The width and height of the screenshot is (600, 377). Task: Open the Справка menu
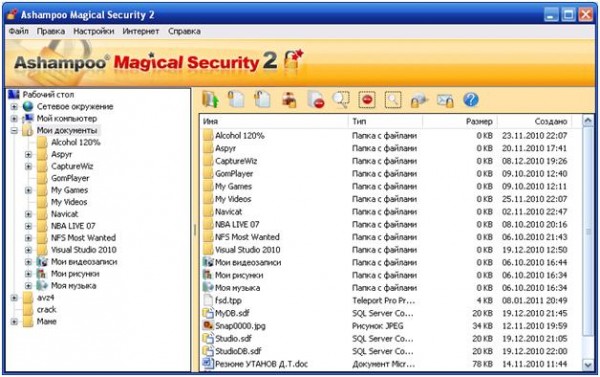point(184,31)
